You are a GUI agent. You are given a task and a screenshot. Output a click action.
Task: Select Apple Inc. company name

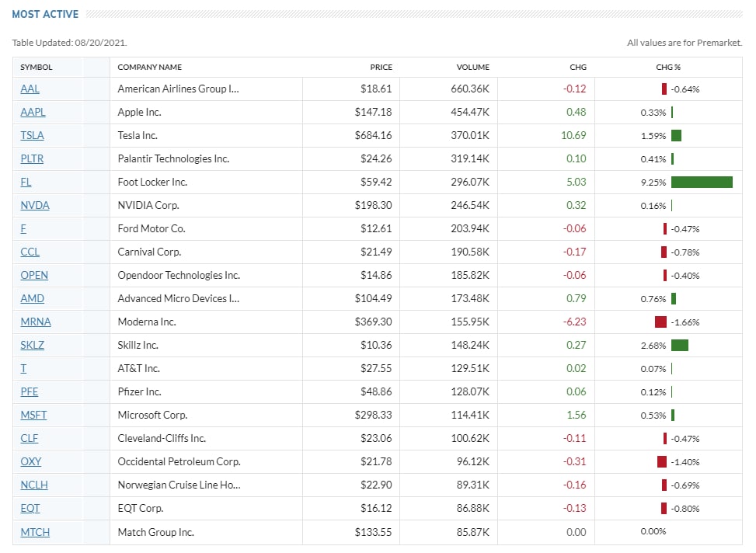pos(139,112)
